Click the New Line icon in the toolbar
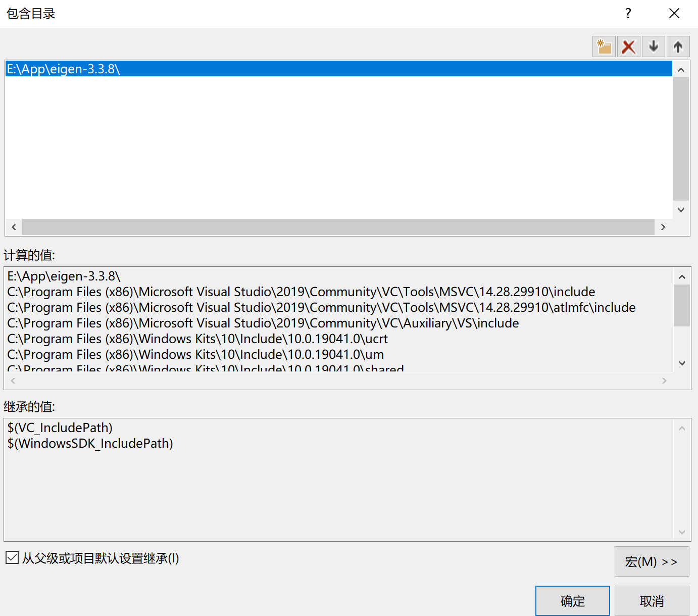Image resolution: width=698 pixels, height=616 pixels. coord(604,46)
